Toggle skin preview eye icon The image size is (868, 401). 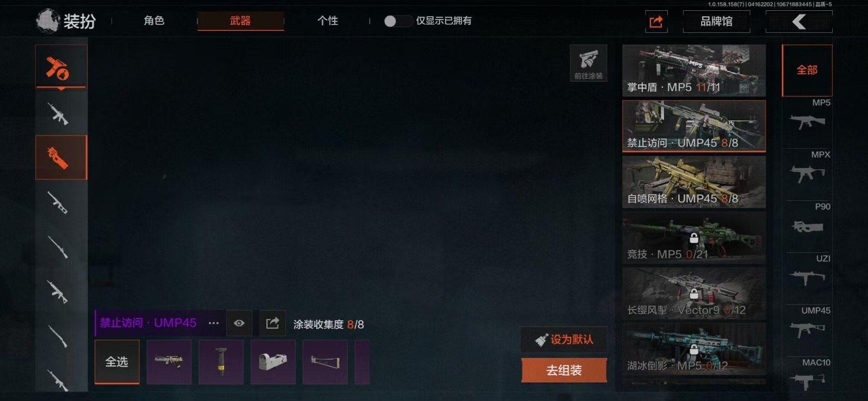tap(239, 323)
